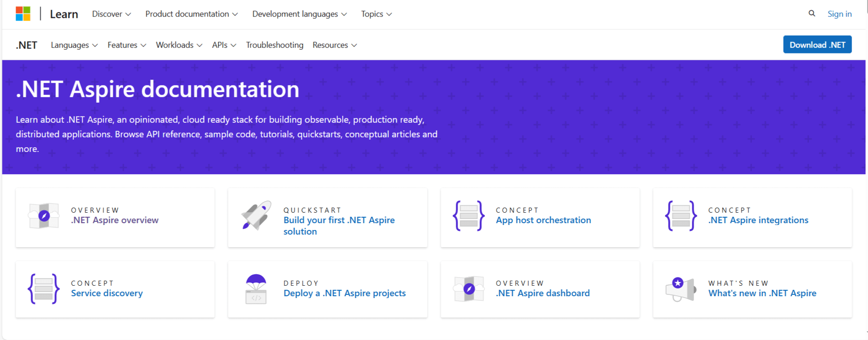Click the QUICKSTART label text
This screenshot has width=868, height=340.
312,210
